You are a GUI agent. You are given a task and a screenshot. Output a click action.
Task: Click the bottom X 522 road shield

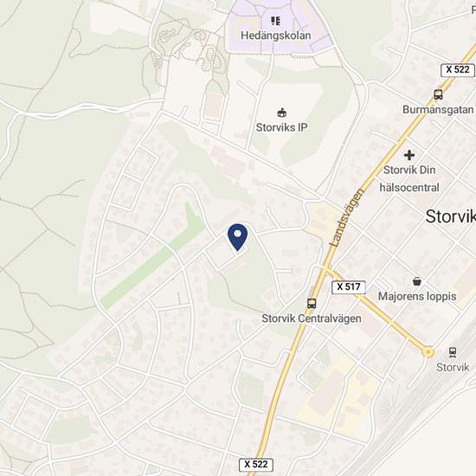click(x=256, y=465)
